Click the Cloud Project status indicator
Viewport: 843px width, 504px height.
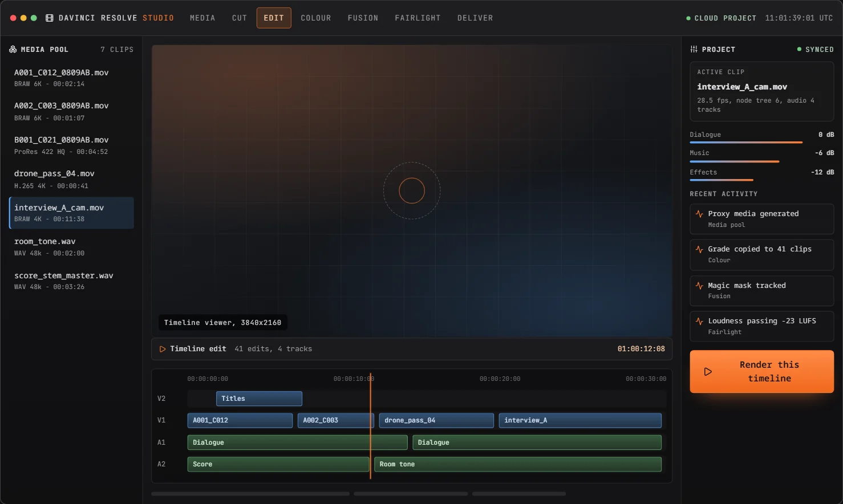tap(721, 18)
